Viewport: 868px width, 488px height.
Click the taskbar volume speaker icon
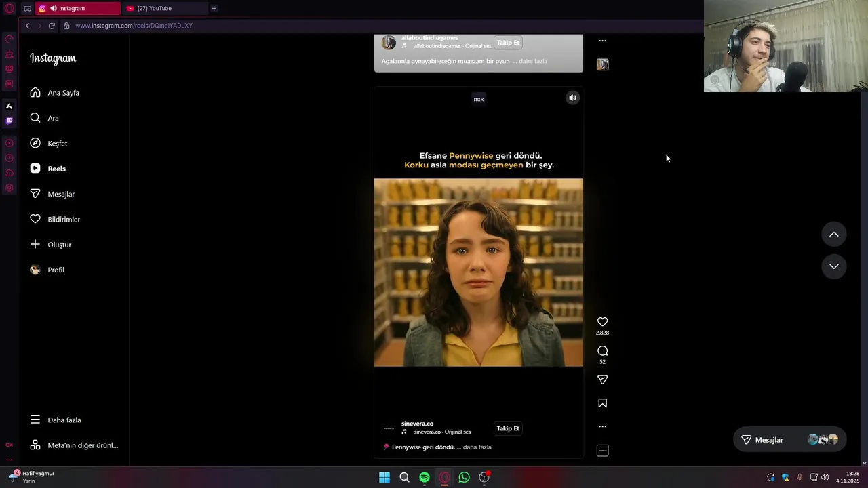click(x=825, y=477)
